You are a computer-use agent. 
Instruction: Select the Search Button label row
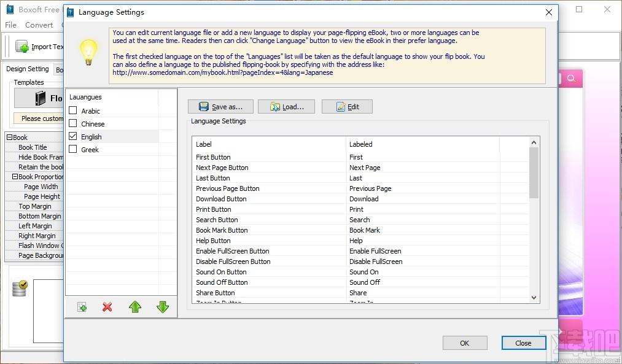coord(360,220)
